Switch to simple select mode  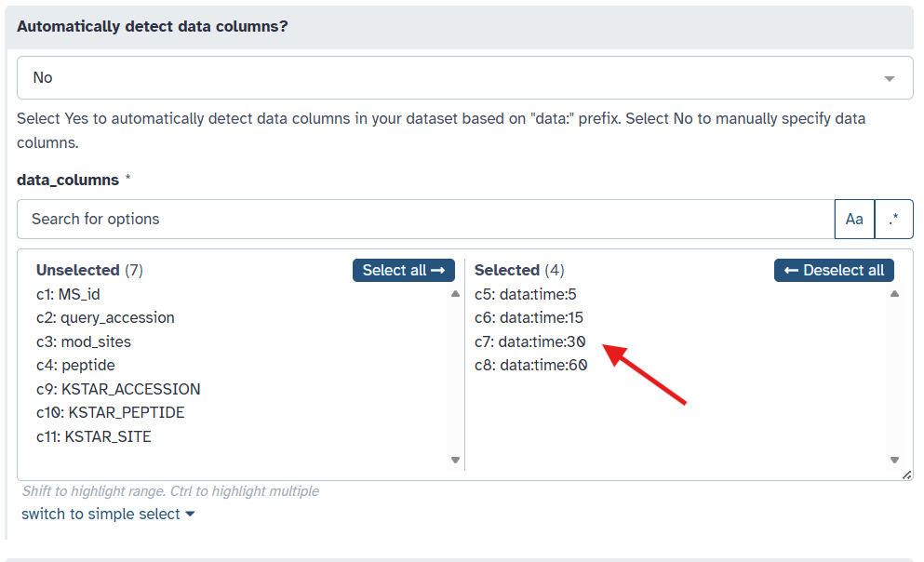(108, 514)
